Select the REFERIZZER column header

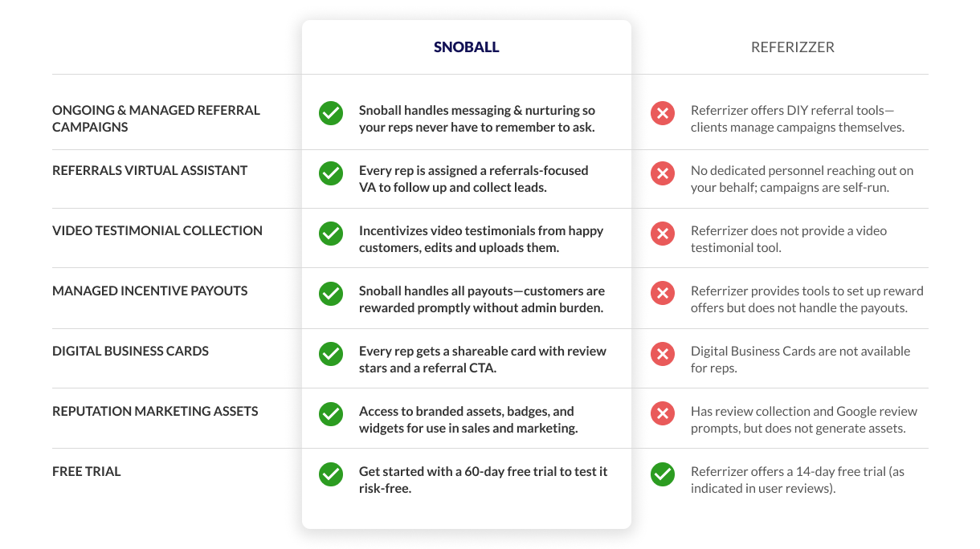click(x=793, y=47)
